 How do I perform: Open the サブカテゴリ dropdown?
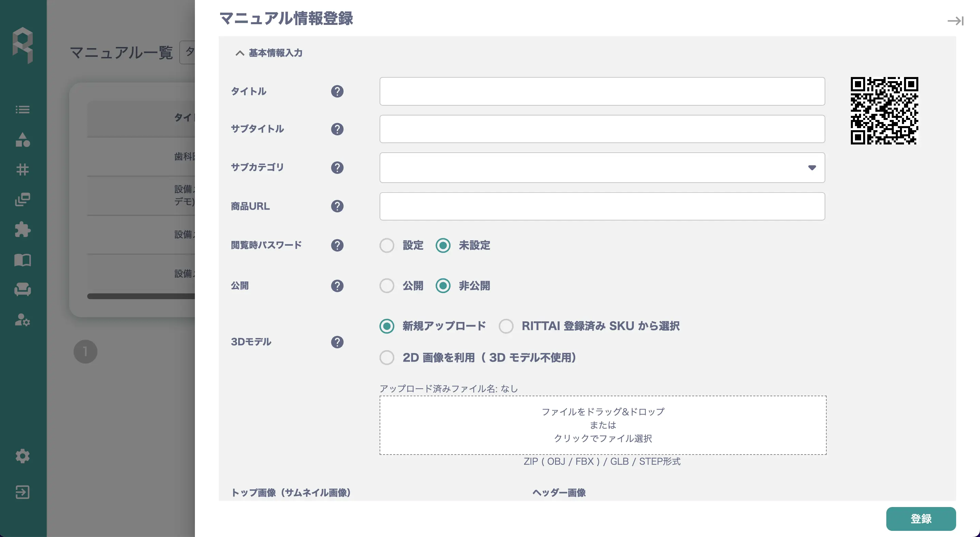pyautogui.click(x=602, y=168)
